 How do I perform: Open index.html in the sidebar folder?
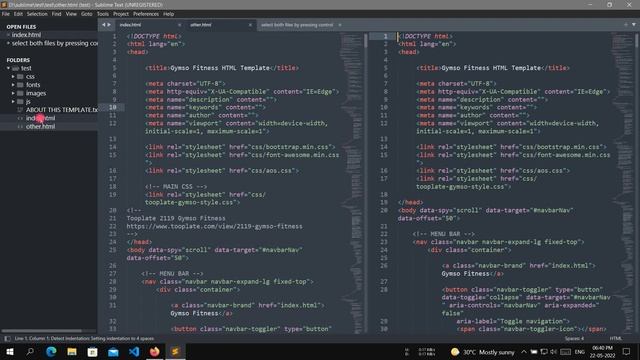tap(40, 118)
